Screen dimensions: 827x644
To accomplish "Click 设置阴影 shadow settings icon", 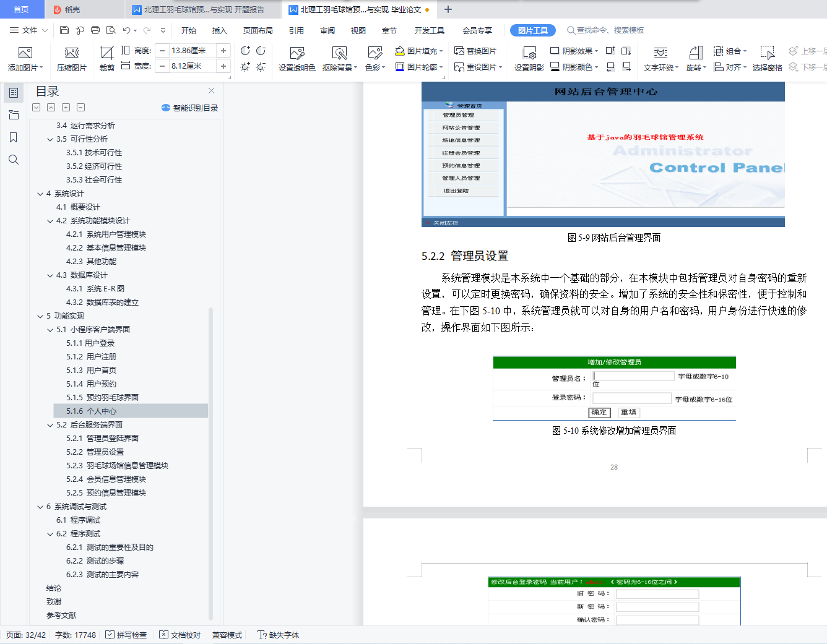I will point(529,53).
